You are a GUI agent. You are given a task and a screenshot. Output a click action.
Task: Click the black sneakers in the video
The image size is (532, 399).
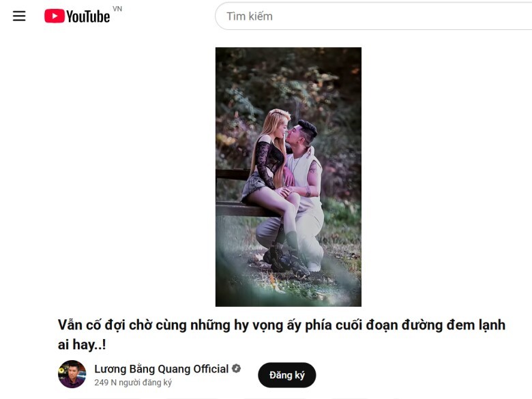286,261
